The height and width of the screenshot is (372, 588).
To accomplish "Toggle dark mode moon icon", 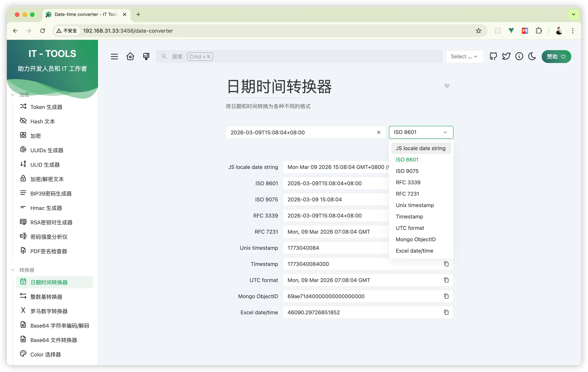I will [532, 56].
